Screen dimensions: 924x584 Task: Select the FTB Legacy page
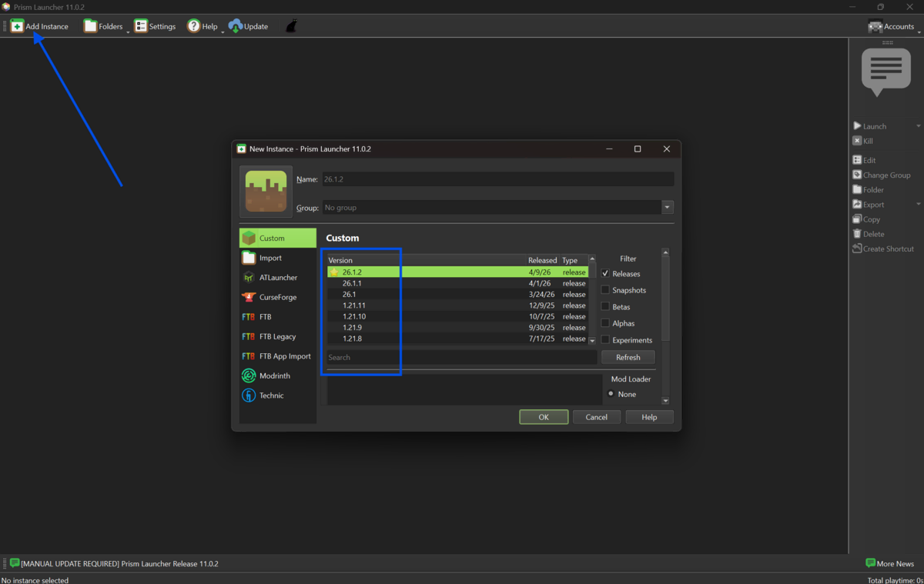tap(277, 336)
